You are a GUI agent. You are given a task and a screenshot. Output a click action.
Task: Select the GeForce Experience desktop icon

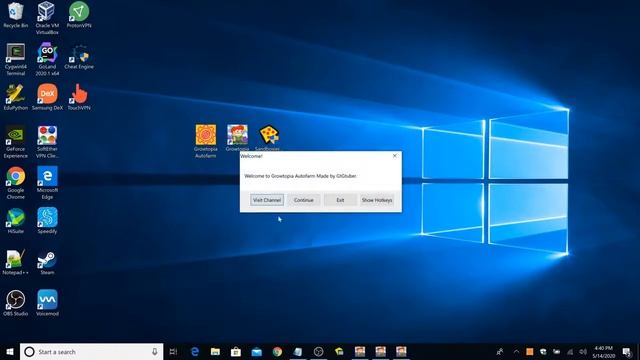coord(16,142)
